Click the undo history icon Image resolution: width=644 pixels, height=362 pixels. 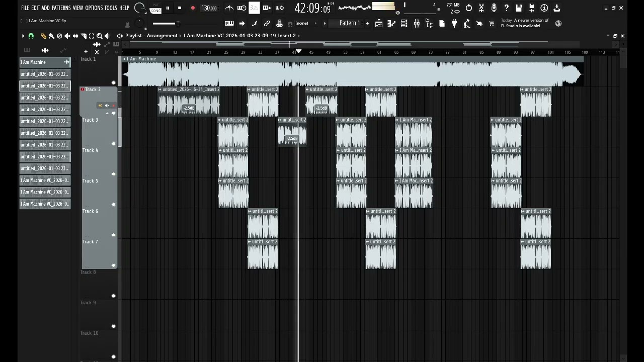pyautogui.click(x=469, y=8)
